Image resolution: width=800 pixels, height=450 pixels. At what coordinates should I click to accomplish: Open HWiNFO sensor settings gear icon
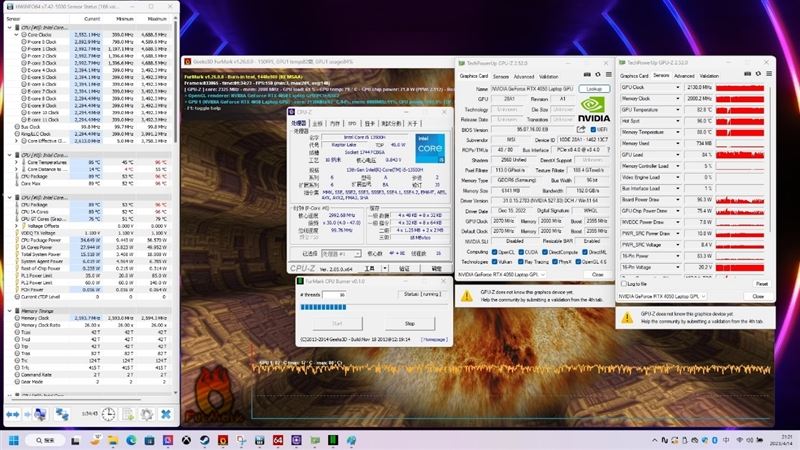[x=147, y=414]
